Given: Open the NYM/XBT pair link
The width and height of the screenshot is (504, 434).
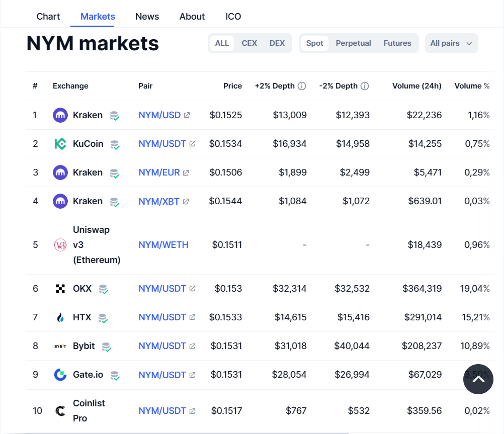Looking at the screenshot, I should point(159,202).
